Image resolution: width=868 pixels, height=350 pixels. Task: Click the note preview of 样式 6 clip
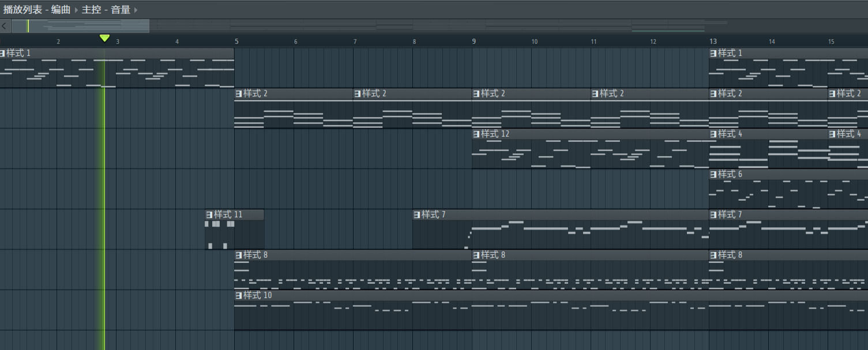788,194
